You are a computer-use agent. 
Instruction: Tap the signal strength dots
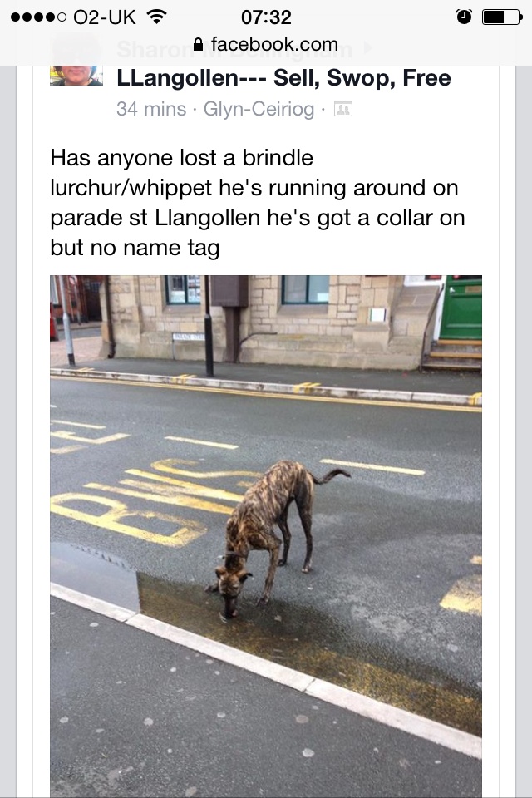tap(38, 17)
